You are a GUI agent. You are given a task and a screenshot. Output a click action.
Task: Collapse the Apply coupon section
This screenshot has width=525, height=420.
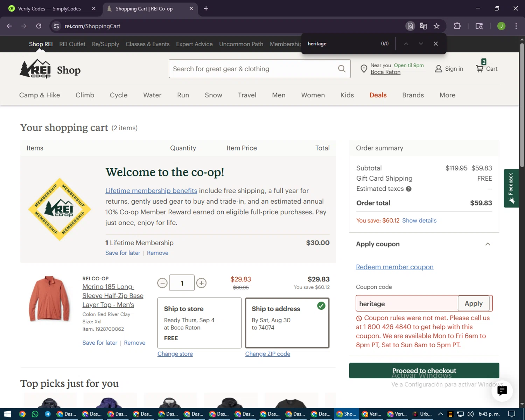(488, 244)
